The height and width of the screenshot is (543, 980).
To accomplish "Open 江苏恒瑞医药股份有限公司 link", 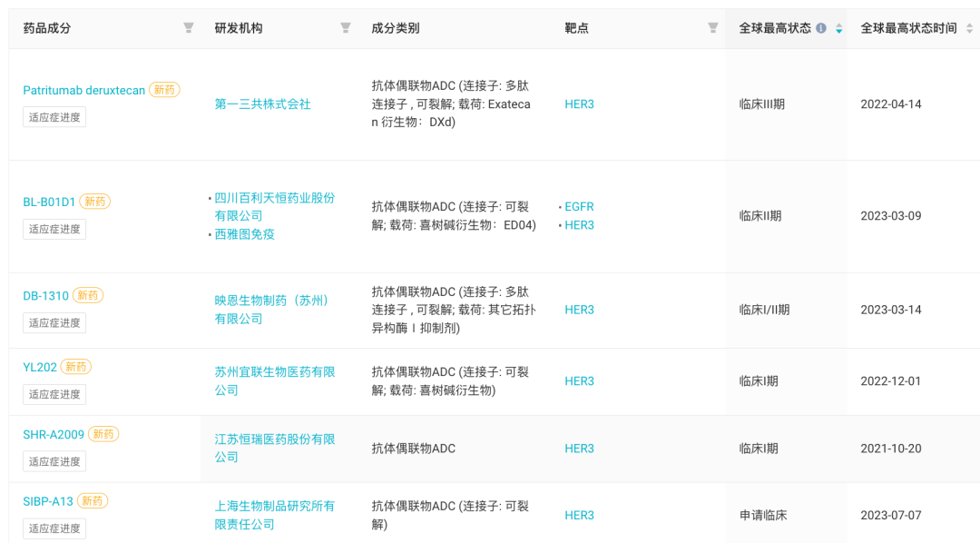I will (274, 448).
